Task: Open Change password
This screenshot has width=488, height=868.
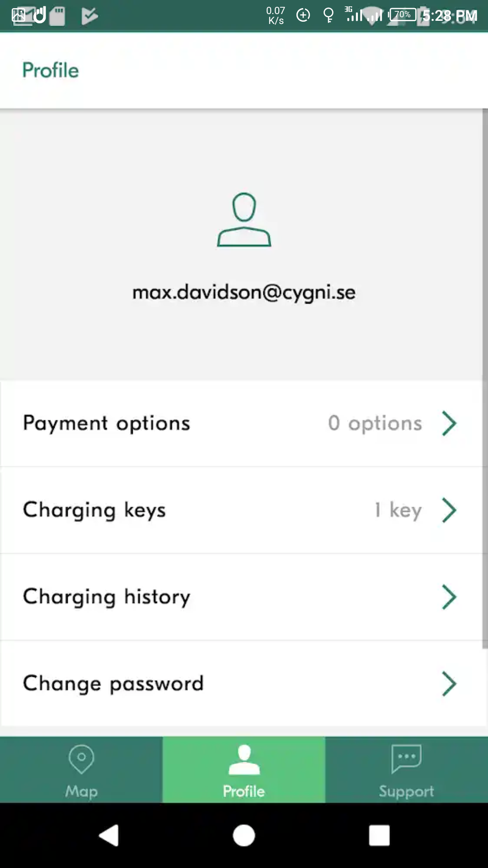Action: (241, 684)
